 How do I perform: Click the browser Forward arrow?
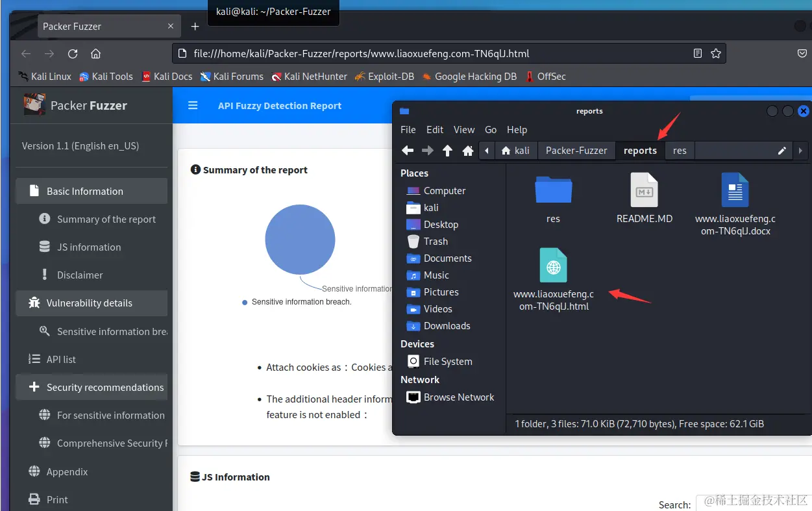pyautogui.click(x=49, y=54)
